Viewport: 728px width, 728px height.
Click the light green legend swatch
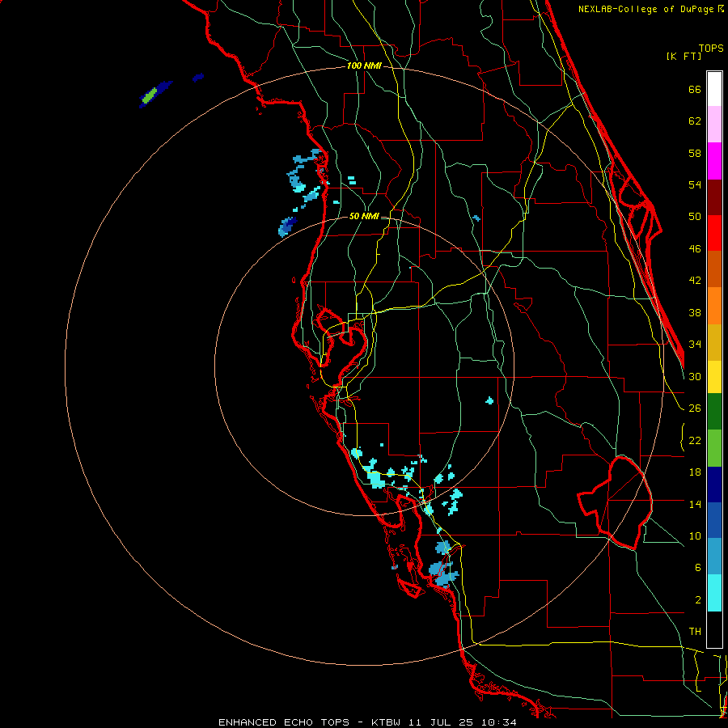coord(714,448)
